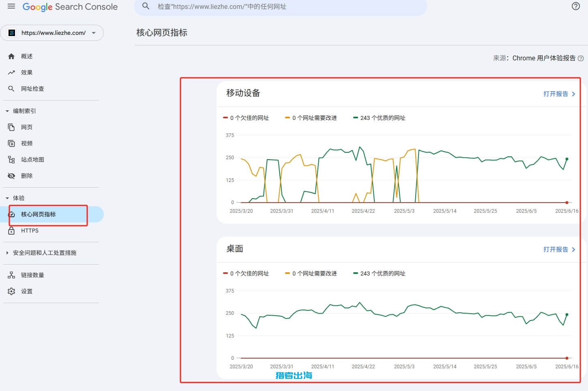
Task: Click 2025/5/14 date label on 移动设备 chart
Action: pyautogui.click(x=445, y=211)
